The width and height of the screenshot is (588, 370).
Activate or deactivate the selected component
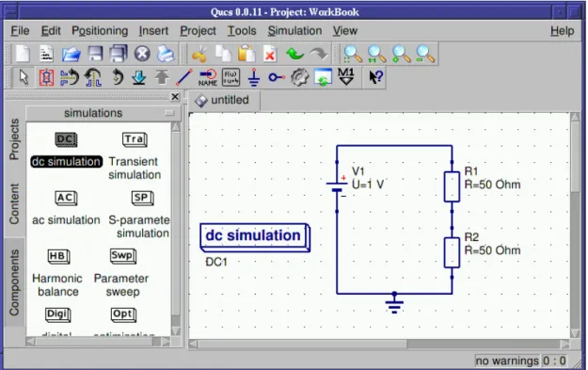[46, 78]
